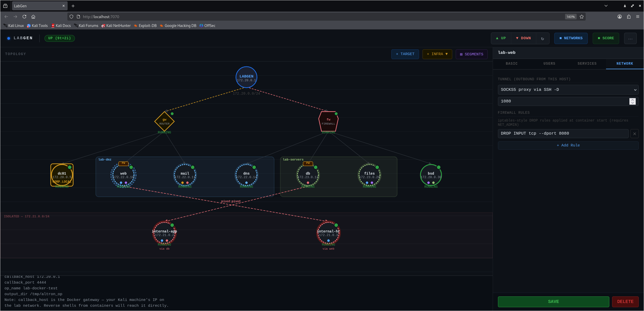
Task: Bookmark this page with star icon
Action: [581, 17]
